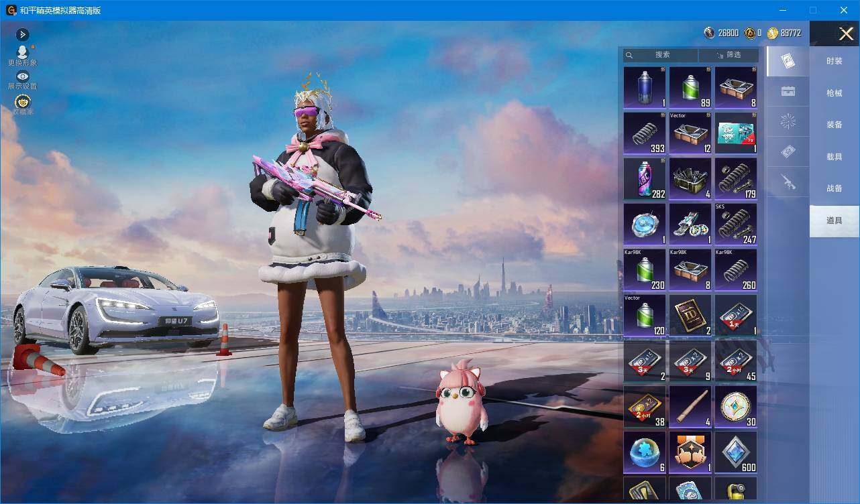Expand the arrow button at top left
Image resolution: width=860 pixels, height=504 pixels.
(x=22, y=34)
